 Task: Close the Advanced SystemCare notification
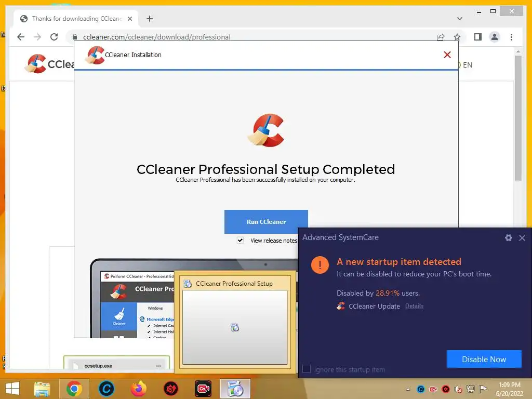click(522, 238)
